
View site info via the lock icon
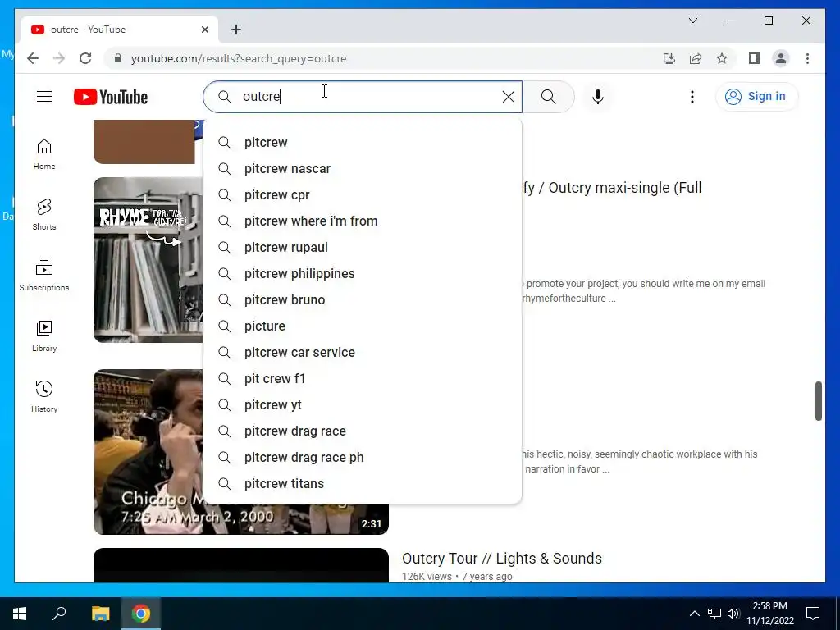[118, 58]
